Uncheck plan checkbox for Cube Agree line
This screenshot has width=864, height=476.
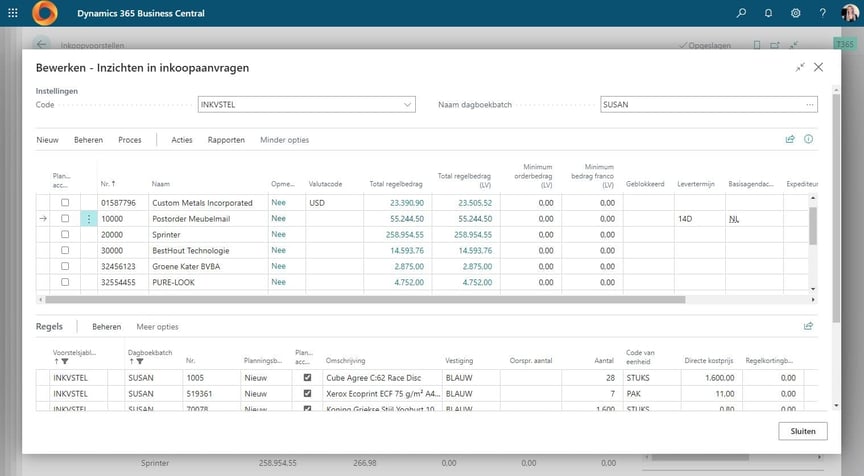coord(307,378)
